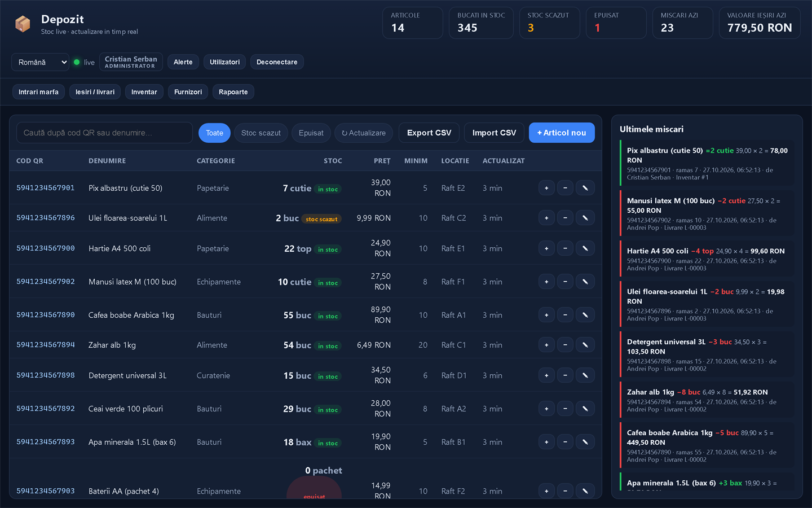Create a new item with Articol nou
Screen dimensions: 812x508
click(x=562, y=133)
